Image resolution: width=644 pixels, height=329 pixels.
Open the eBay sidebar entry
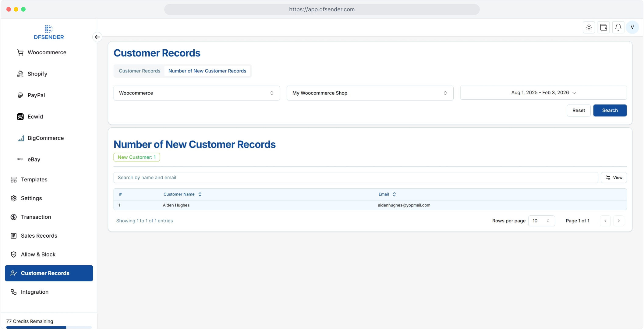[x=34, y=159]
